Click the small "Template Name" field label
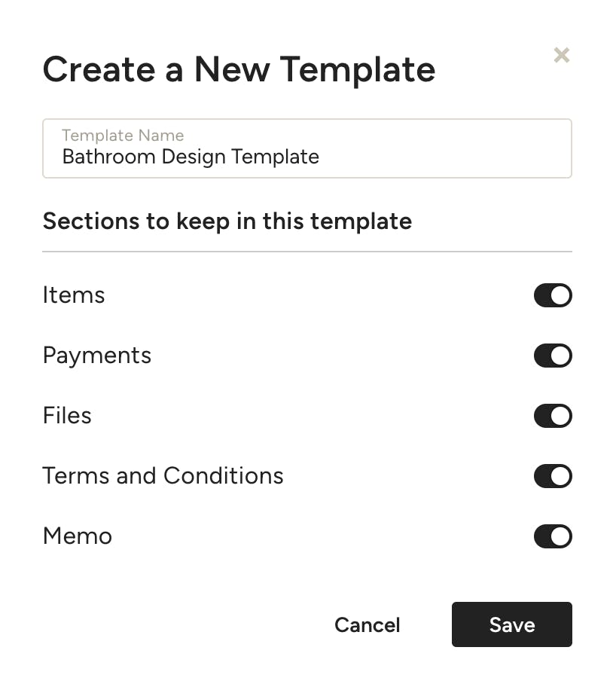 tap(123, 136)
